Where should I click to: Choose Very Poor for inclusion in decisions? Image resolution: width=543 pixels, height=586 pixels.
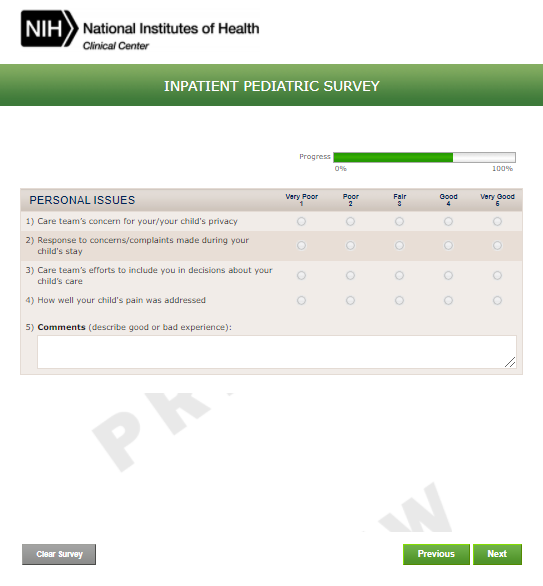tap(301, 275)
